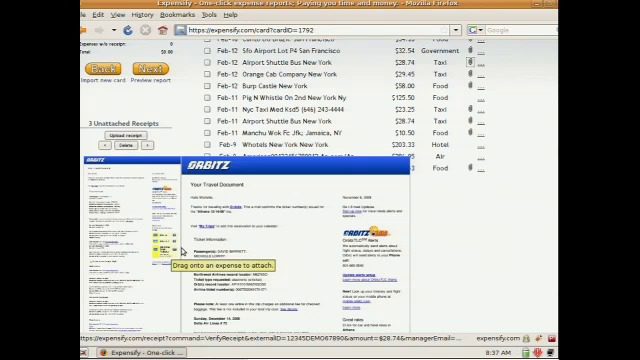Change the Food category on Burp Castle row

[x=440, y=86]
